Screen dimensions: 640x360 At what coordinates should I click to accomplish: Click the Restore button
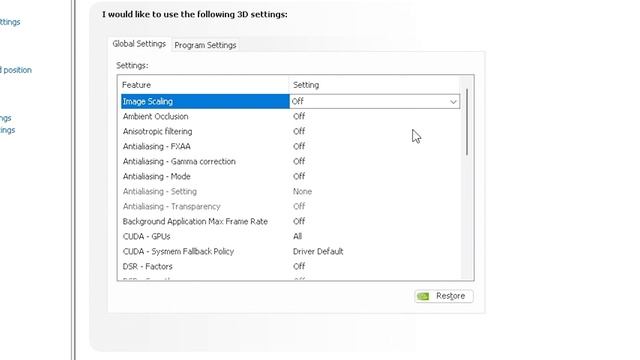click(444, 296)
